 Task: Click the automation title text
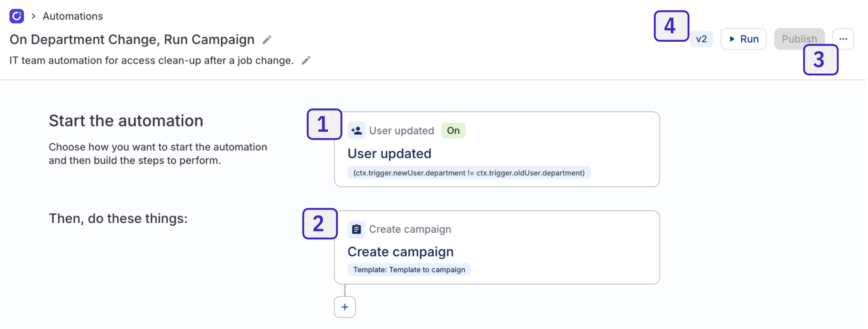pyautogui.click(x=132, y=40)
